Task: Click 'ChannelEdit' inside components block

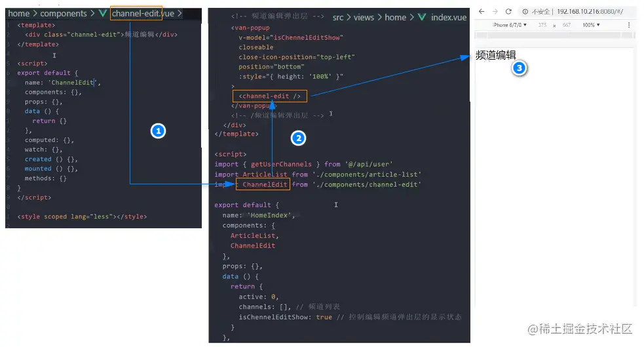Action: (x=253, y=246)
